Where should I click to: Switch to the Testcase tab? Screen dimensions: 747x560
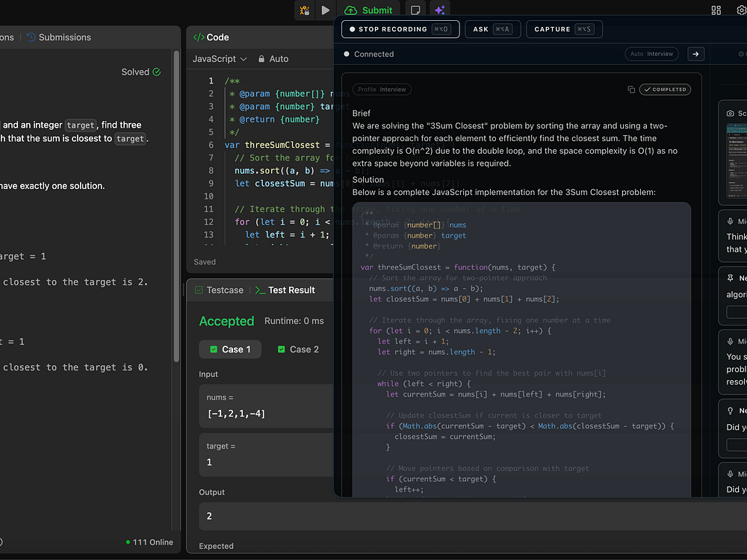pos(219,290)
